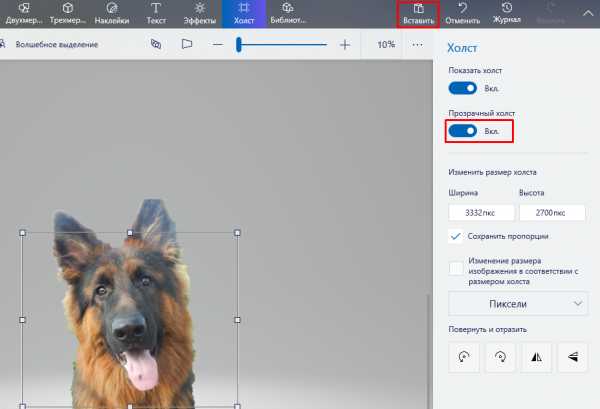Screen dimensions: 600x409
Task: Select the Effects (Эффекты) tool
Action: tap(199, 13)
